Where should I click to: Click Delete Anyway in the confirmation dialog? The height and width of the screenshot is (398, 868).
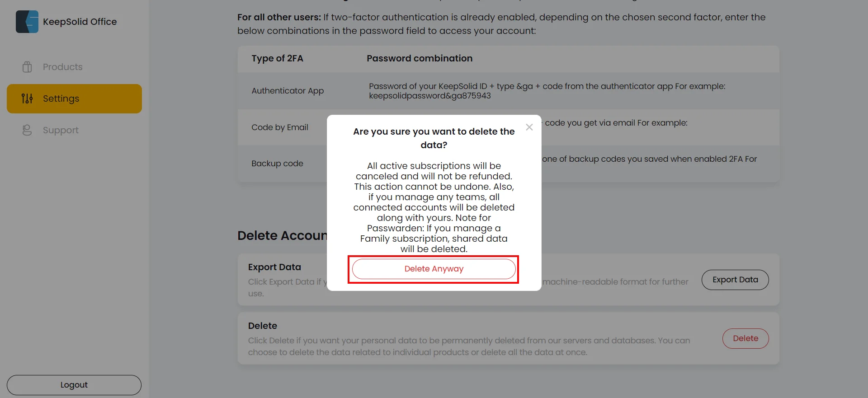(434, 269)
